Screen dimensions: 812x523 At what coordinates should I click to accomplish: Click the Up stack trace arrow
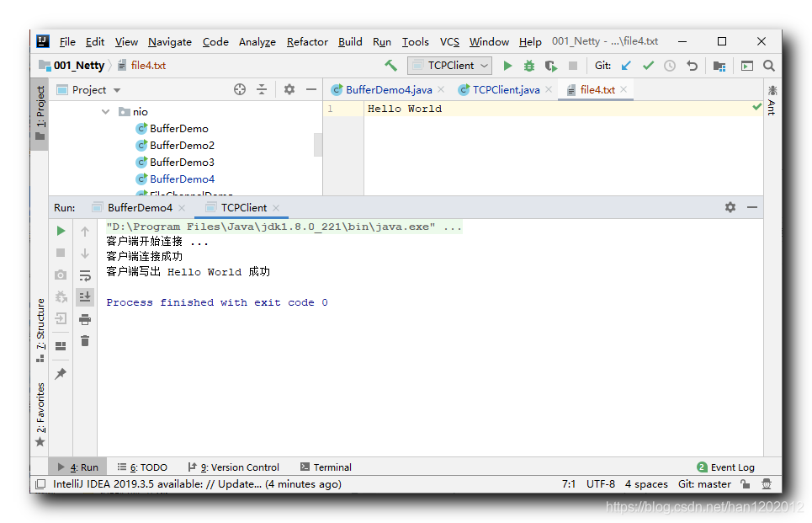click(85, 232)
